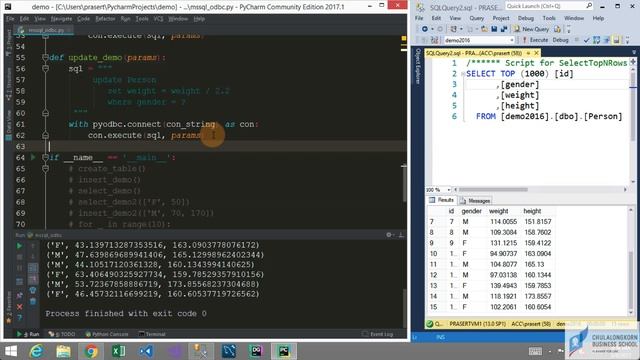
Task: Open the zoom percentage dropdown in SSMS editor
Action: point(449,190)
